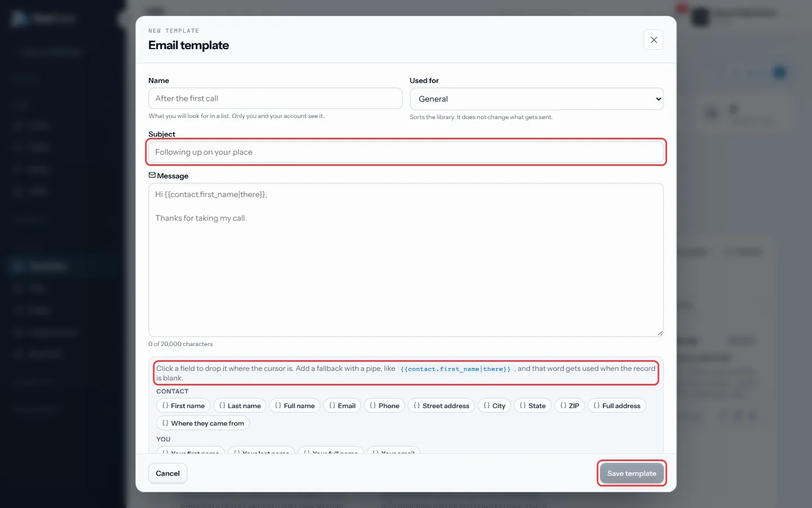Insert the Full address field chip
The width and height of the screenshot is (812, 508).
click(617, 406)
